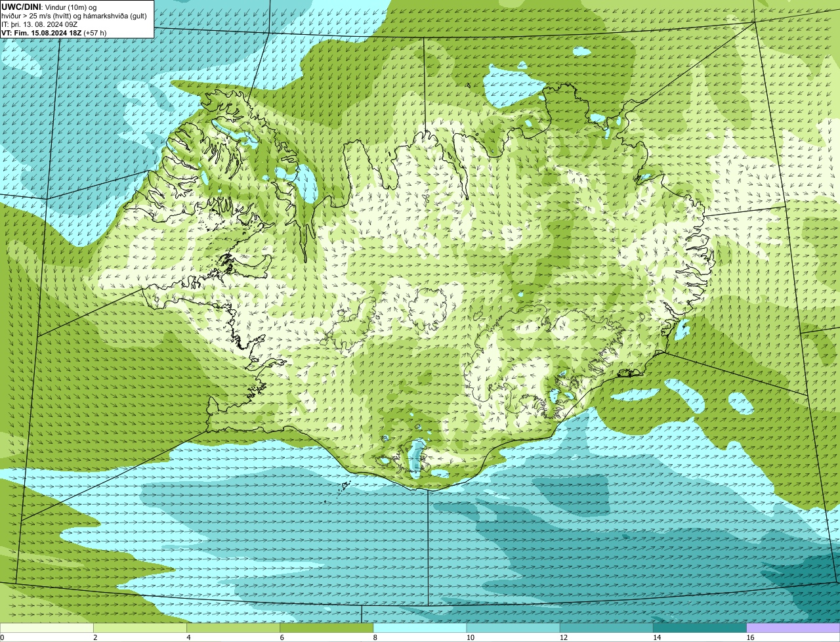The image size is (840, 642).
Task: Click the UWC/DINI title text
Action: [22, 7]
